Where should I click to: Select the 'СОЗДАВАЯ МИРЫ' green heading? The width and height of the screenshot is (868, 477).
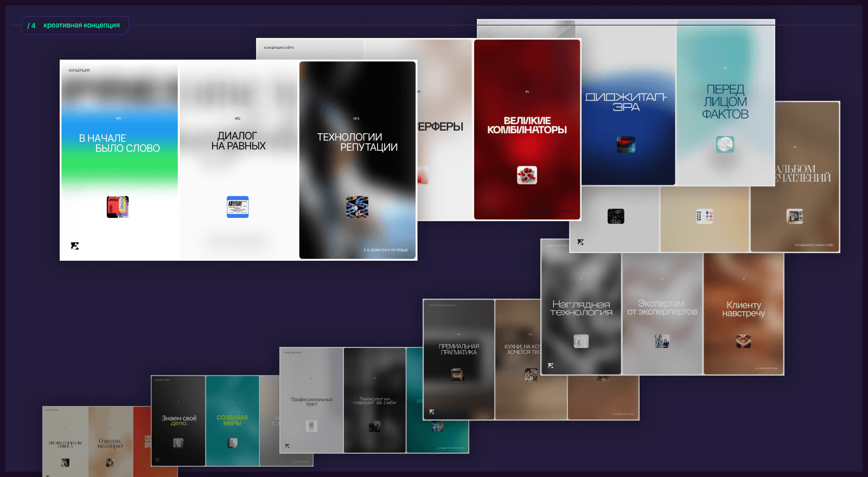[232, 420]
